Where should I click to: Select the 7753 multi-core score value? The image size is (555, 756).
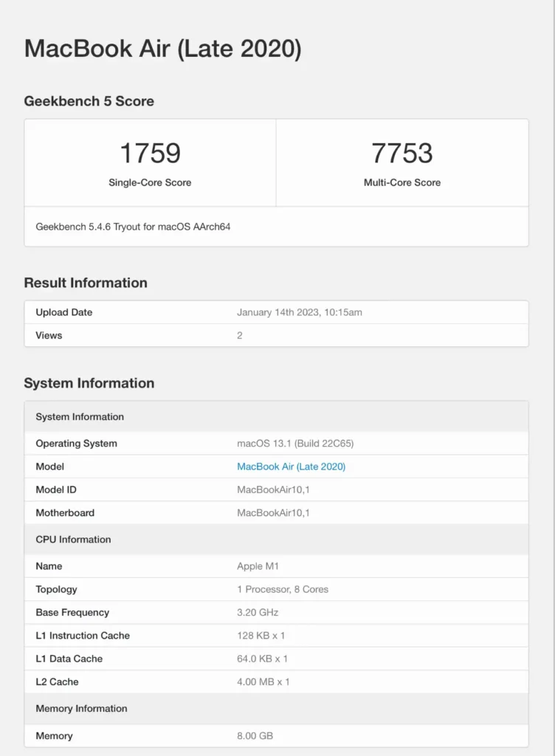[401, 153]
